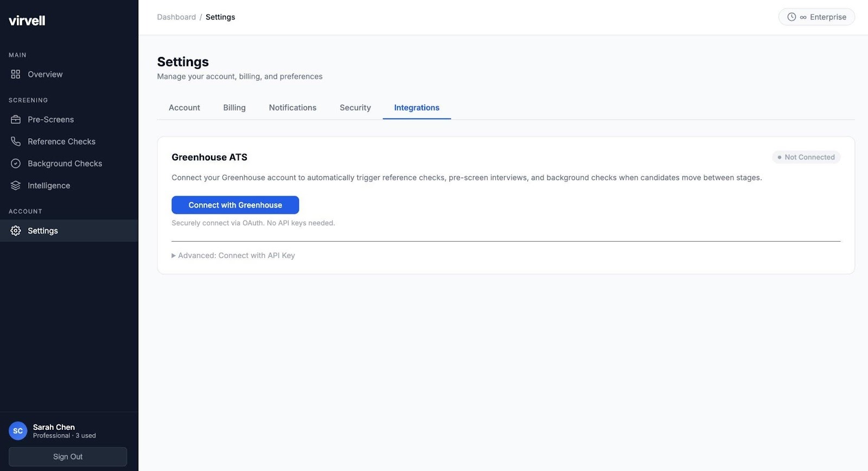
Task: Click the Greenhouse ATS heading
Action: (x=209, y=157)
